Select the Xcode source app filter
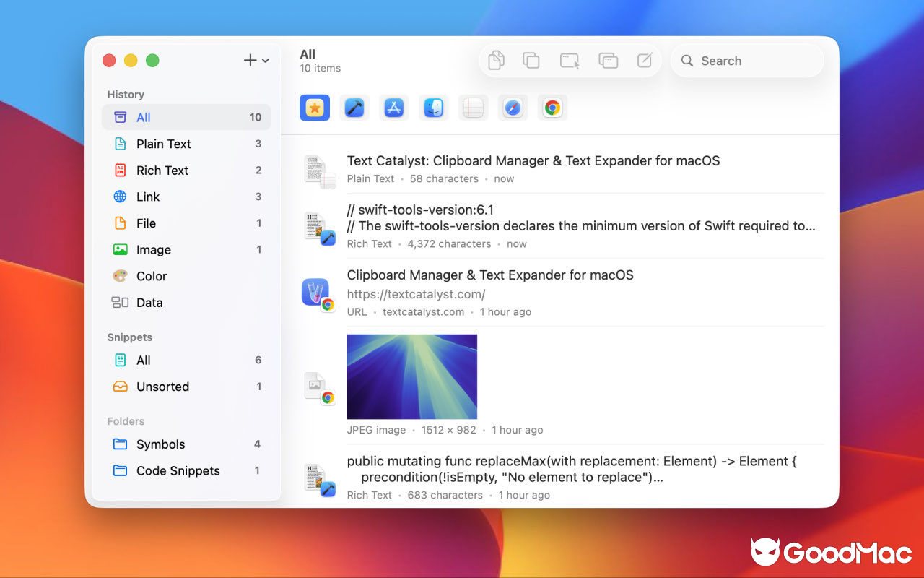This screenshot has height=578, width=924. point(354,106)
